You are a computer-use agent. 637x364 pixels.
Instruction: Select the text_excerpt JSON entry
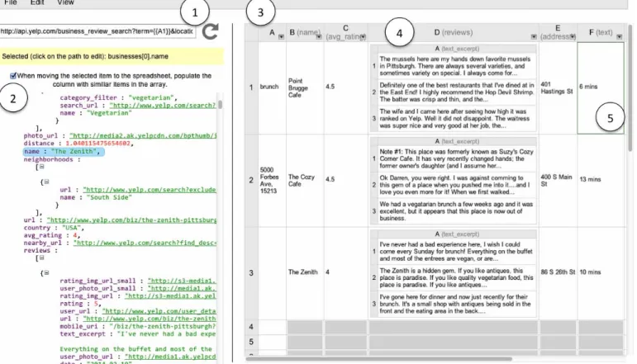click(x=138, y=333)
